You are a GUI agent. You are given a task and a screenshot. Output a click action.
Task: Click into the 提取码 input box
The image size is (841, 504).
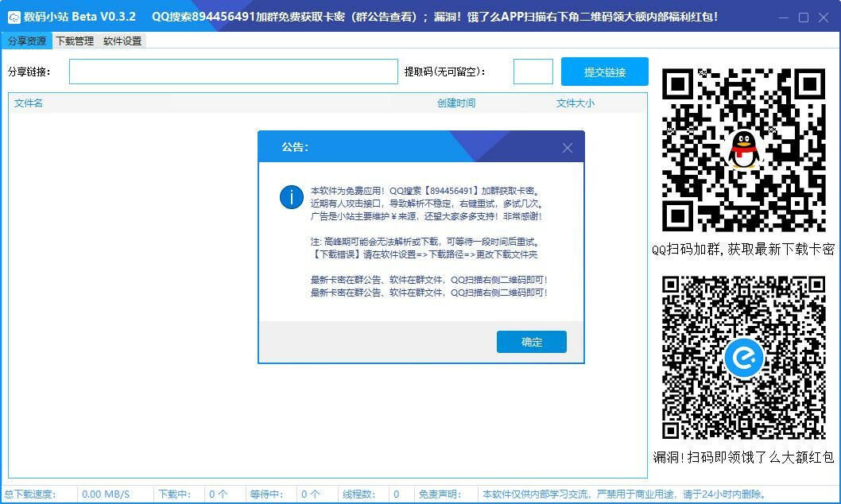coord(533,72)
